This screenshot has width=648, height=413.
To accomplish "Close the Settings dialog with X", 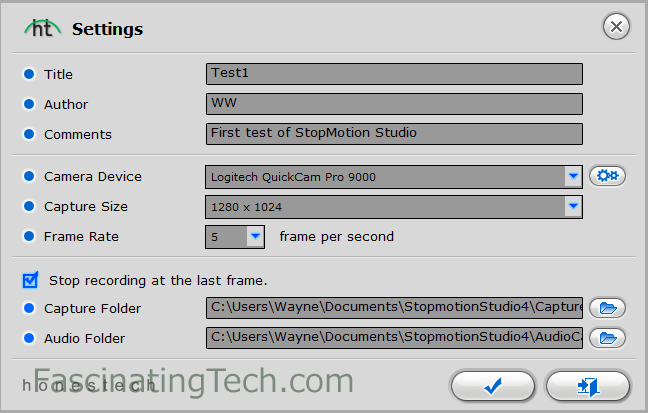I will [x=617, y=27].
